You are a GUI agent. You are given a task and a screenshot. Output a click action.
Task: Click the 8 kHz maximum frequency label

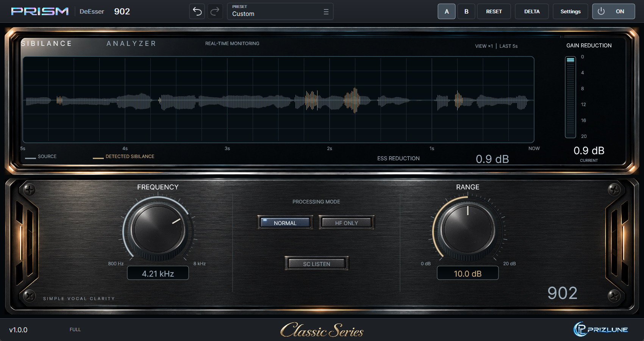tap(200, 264)
